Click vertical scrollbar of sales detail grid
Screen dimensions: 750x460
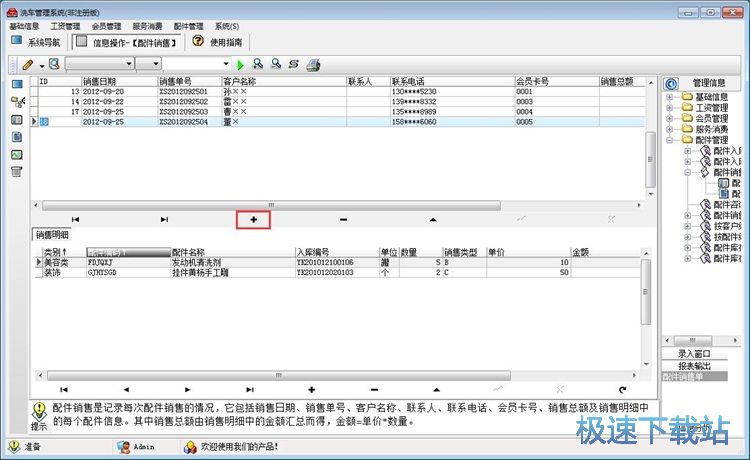point(646,292)
